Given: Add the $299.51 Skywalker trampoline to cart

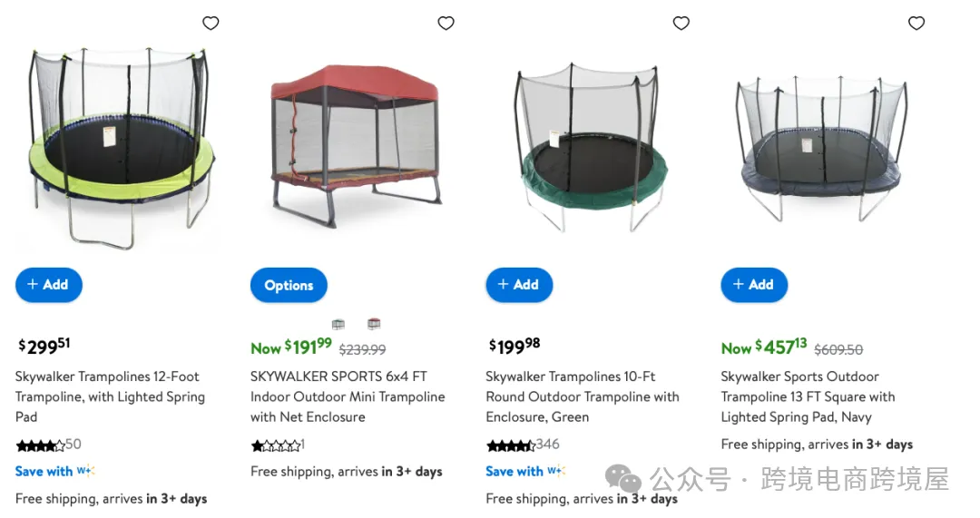Looking at the screenshot, I should coord(48,285).
